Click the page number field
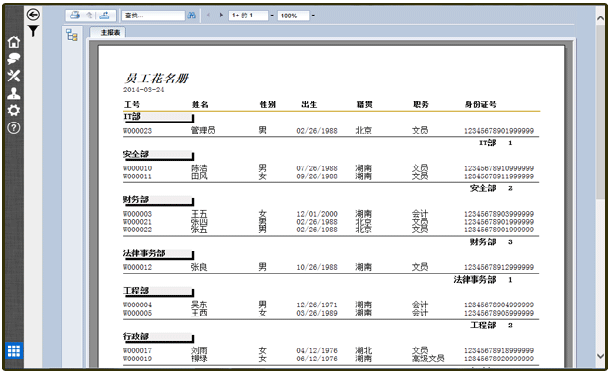This screenshot has width=610, height=375. pyautogui.click(x=248, y=16)
